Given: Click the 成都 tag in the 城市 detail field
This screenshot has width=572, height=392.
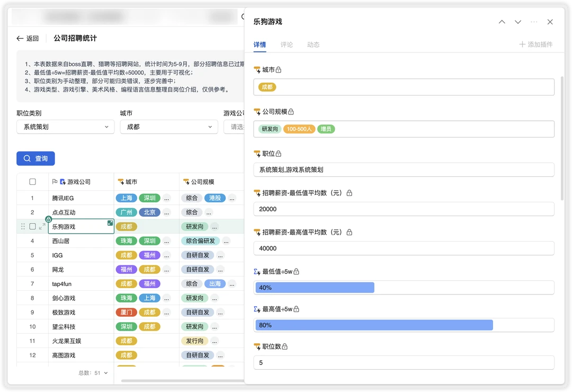Looking at the screenshot, I should tap(267, 87).
